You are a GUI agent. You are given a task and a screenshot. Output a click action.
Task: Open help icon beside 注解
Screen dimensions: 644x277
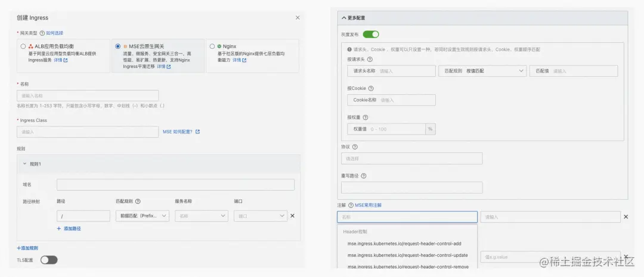[351, 205]
